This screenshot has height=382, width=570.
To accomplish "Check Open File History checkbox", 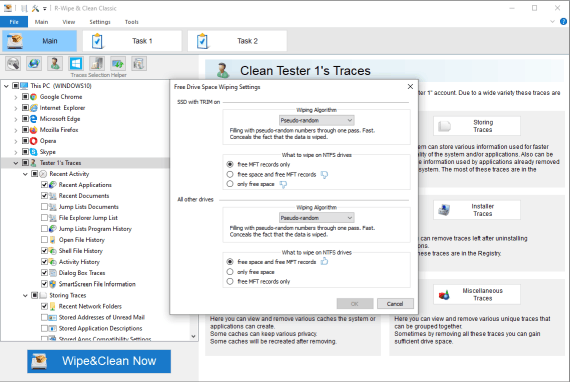I will pos(44,240).
